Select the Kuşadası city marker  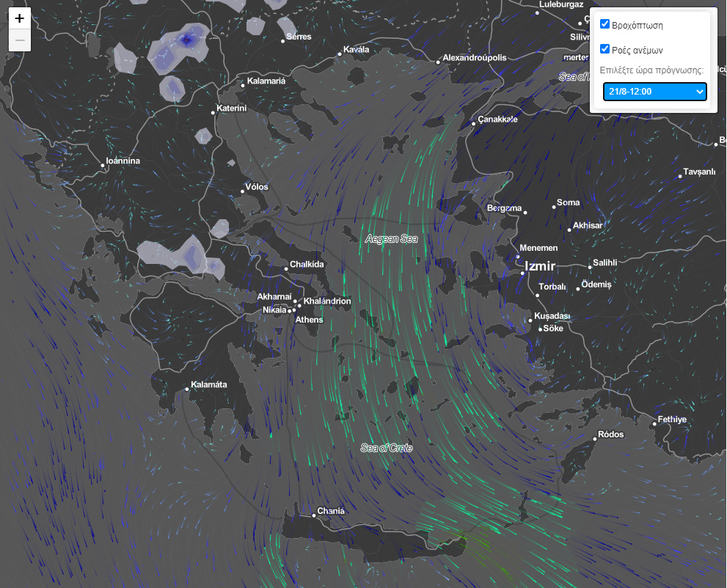point(531,320)
